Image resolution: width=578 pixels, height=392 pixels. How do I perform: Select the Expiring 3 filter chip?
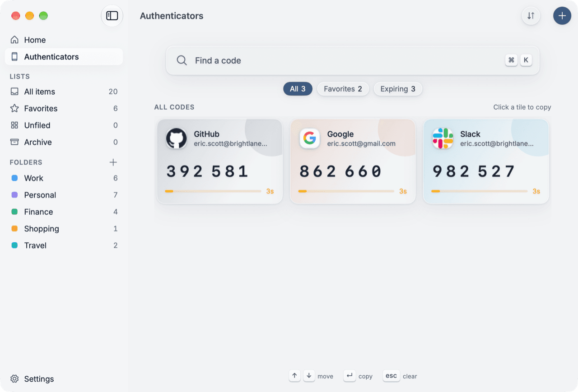(x=398, y=89)
